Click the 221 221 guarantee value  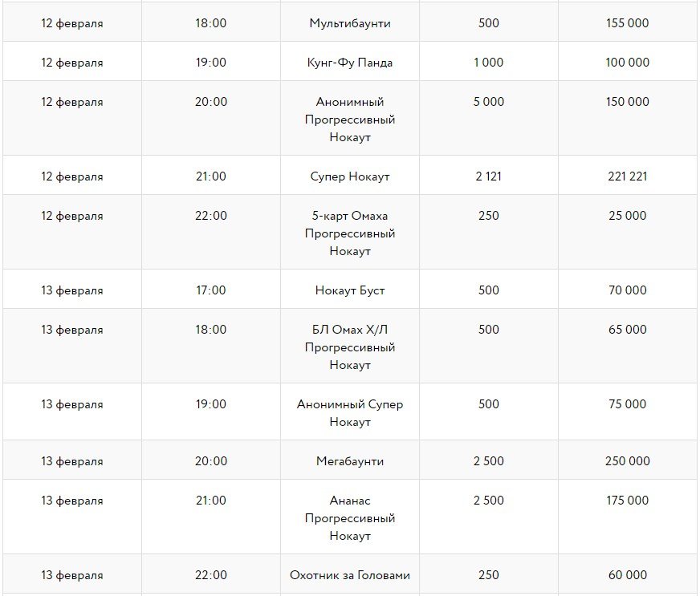[627, 176]
